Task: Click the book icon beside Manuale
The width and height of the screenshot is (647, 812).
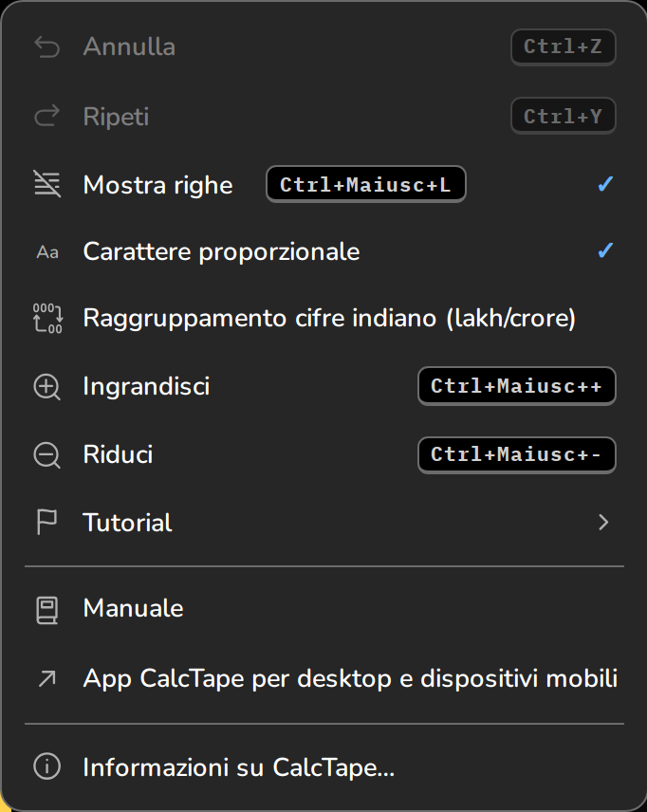Action: 46,611
